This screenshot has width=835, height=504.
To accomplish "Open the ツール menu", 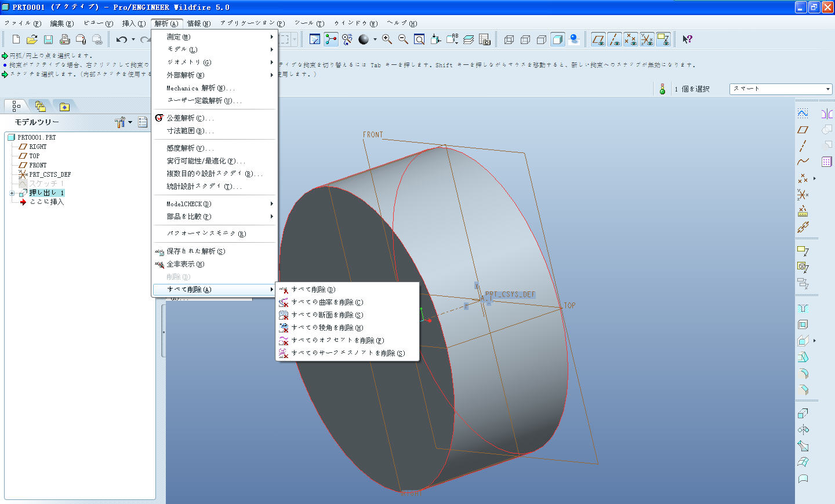I will click(x=309, y=24).
